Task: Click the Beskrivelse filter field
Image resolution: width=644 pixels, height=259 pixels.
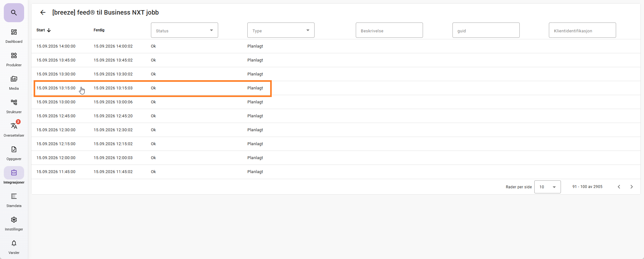Action: [x=389, y=30]
